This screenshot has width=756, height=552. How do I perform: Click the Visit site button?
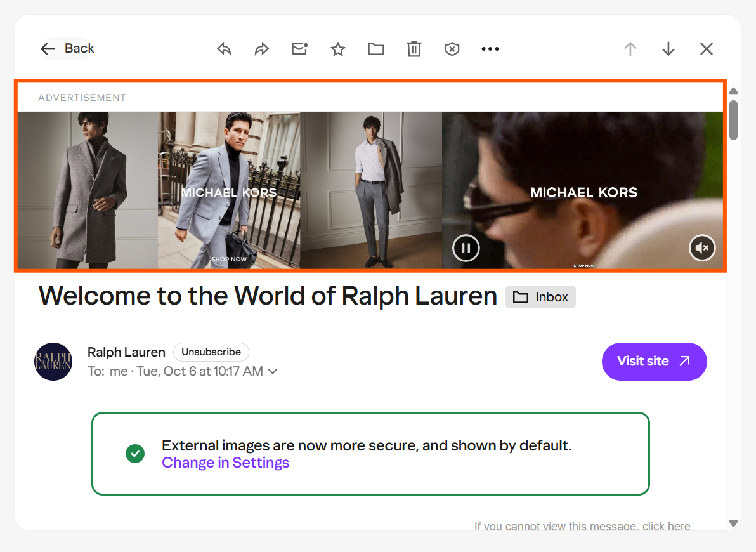click(655, 362)
